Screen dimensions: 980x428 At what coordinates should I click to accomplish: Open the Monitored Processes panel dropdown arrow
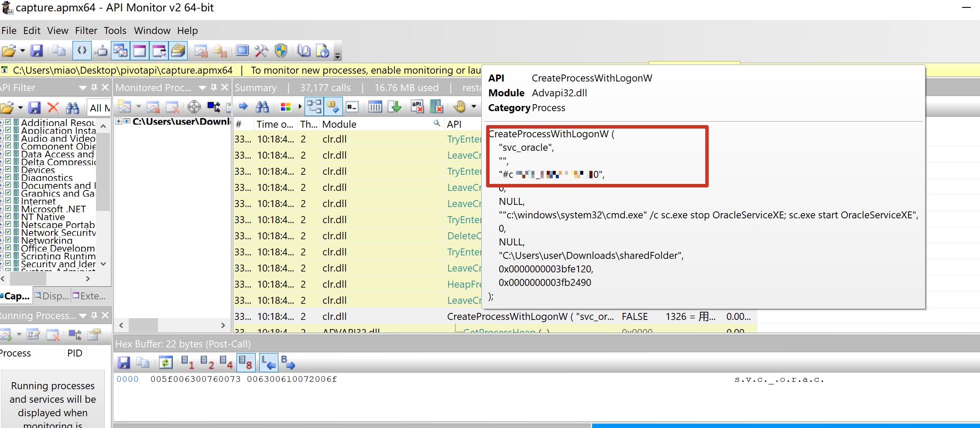(x=202, y=88)
